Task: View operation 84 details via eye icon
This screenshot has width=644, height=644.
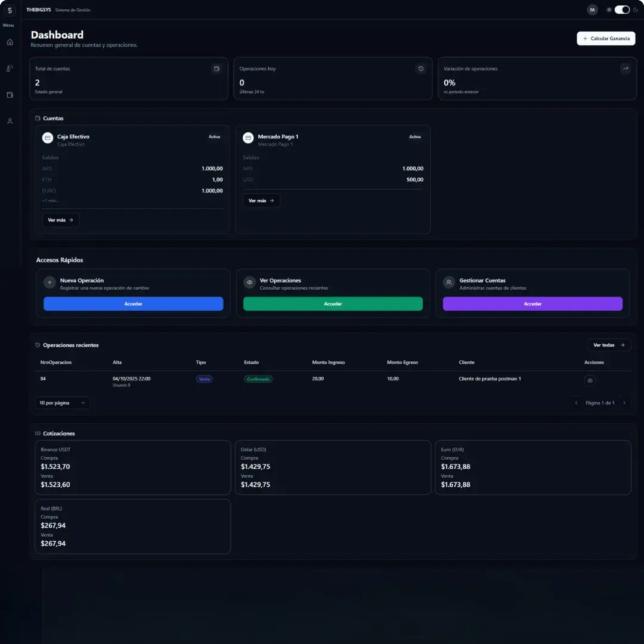Action: (x=590, y=380)
